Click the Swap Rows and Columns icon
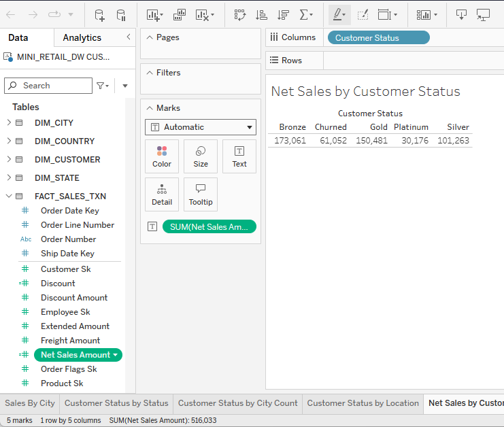This screenshot has width=504, height=427. click(239, 14)
